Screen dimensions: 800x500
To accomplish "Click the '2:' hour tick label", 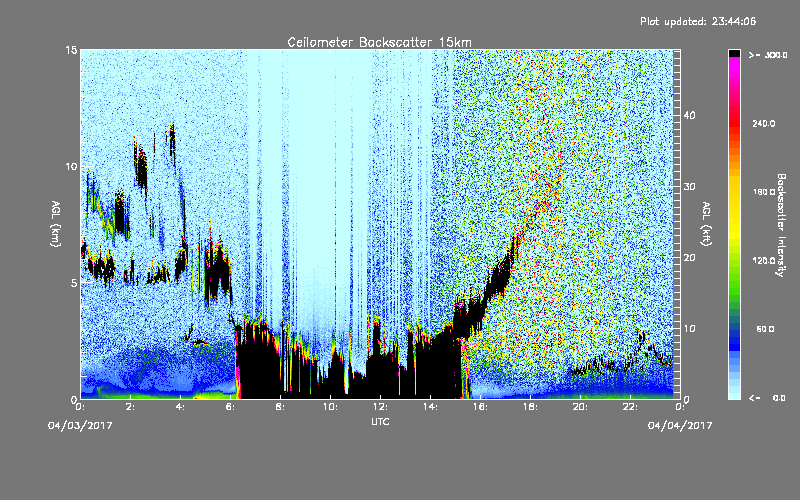I will point(131,407).
